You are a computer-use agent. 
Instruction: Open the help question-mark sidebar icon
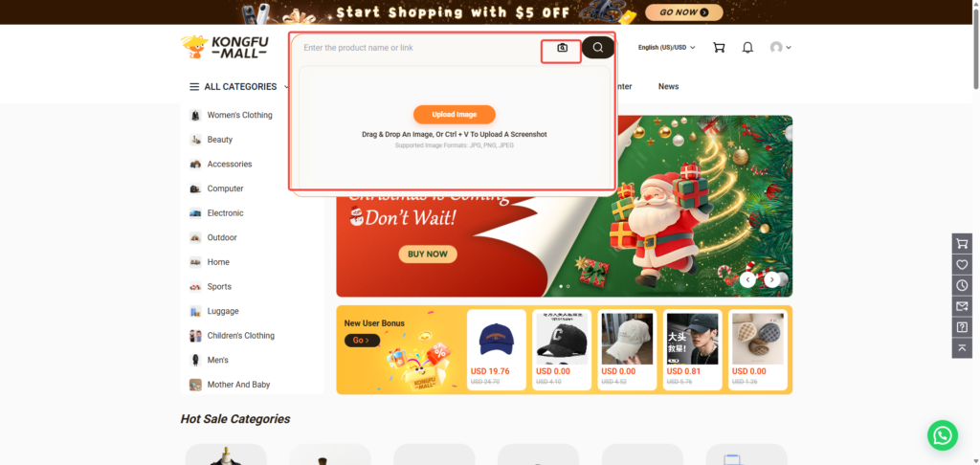(x=962, y=327)
